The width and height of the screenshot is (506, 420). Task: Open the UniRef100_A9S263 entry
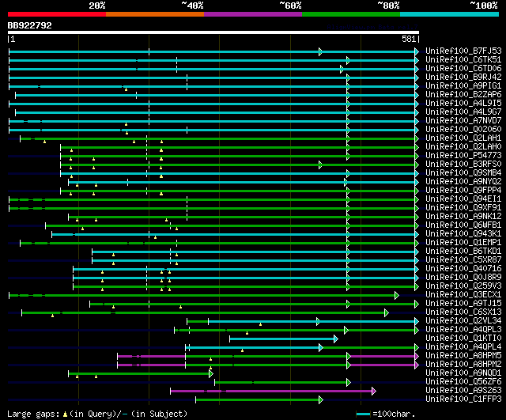click(463, 391)
